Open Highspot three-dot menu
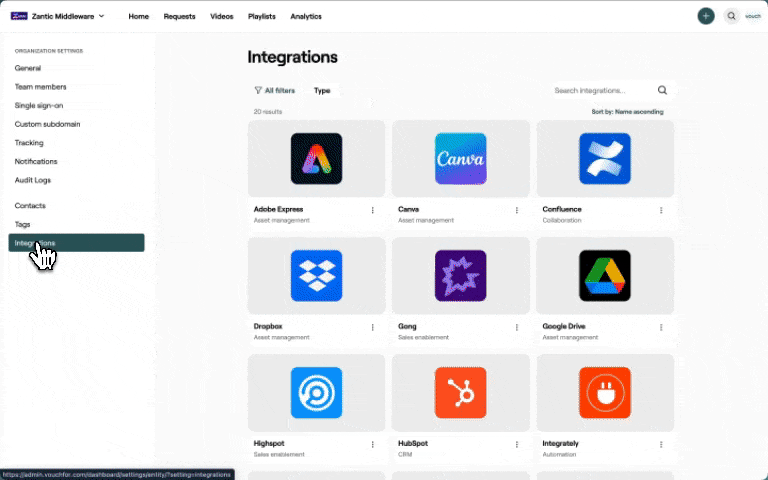The width and height of the screenshot is (768, 480). [373, 444]
